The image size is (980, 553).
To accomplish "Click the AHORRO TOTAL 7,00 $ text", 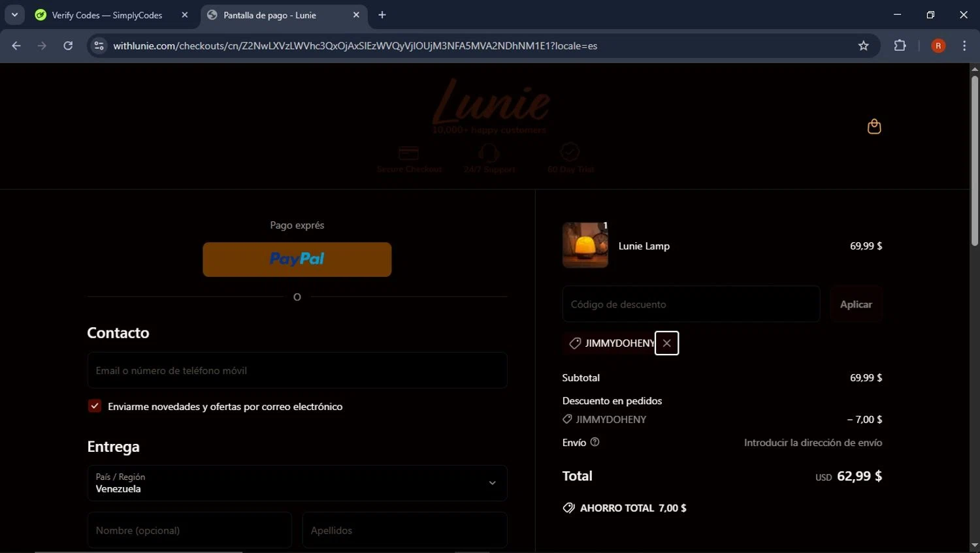I will [633, 508].
